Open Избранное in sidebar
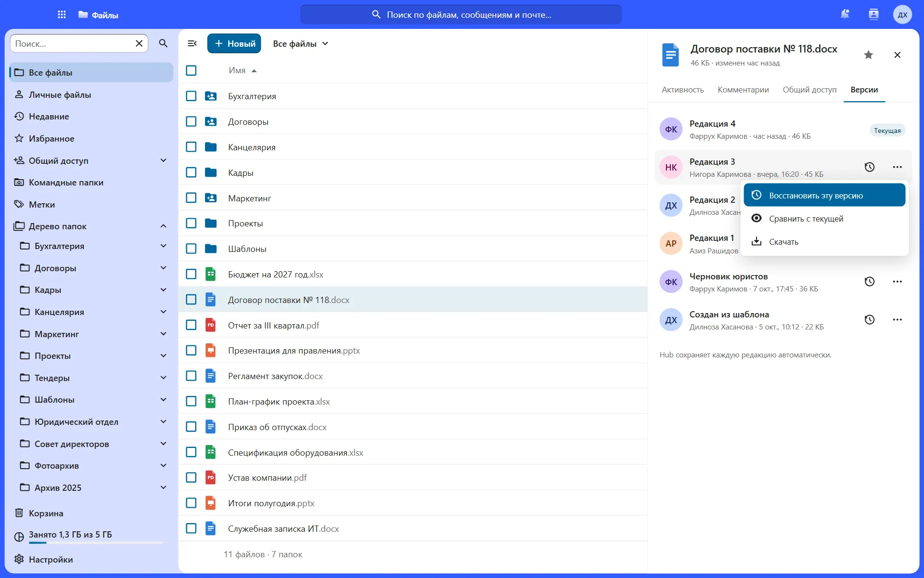 coord(91,138)
